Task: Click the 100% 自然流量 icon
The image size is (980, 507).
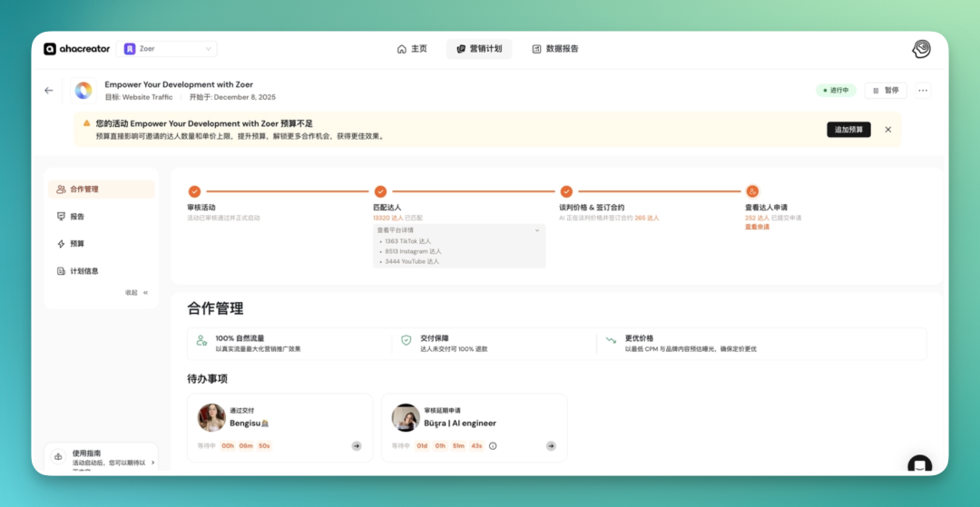Action: [201, 341]
